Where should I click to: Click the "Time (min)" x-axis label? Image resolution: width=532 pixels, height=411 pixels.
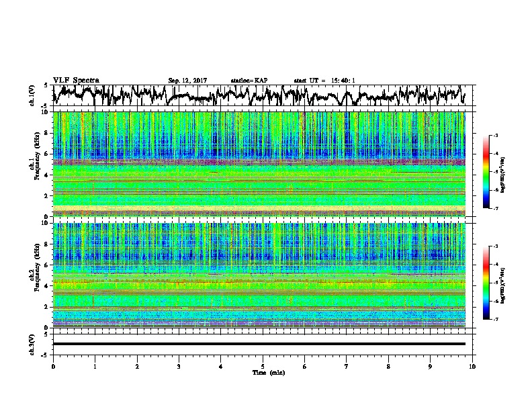click(x=269, y=373)
